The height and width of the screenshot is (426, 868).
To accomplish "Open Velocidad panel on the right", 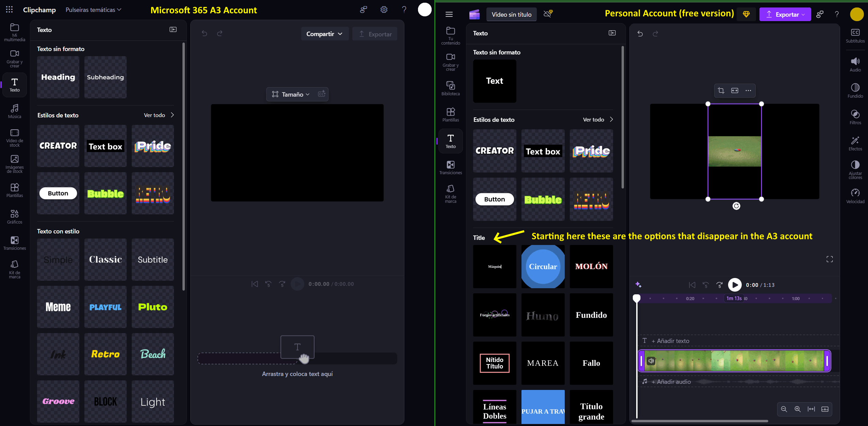I will (x=855, y=196).
